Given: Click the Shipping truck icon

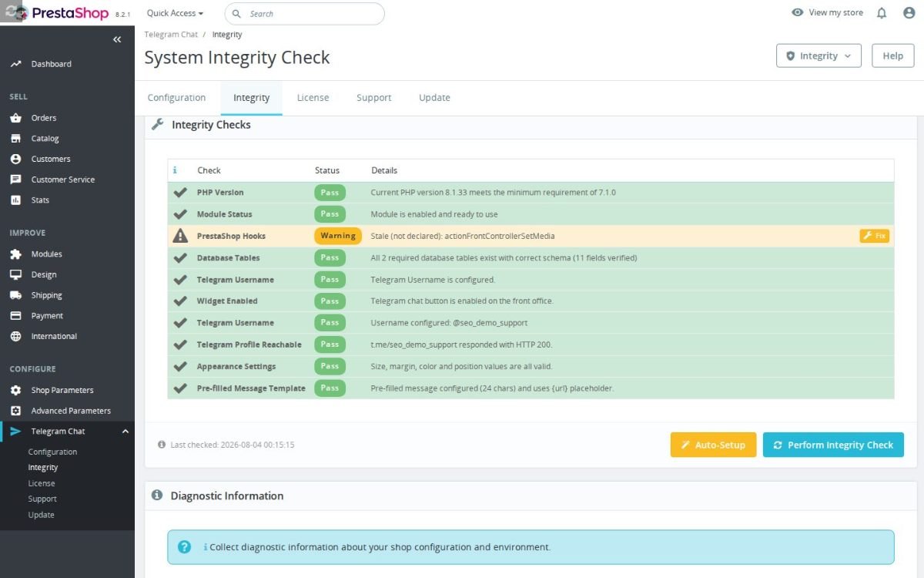Looking at the screenshot, I should [15, 295].
